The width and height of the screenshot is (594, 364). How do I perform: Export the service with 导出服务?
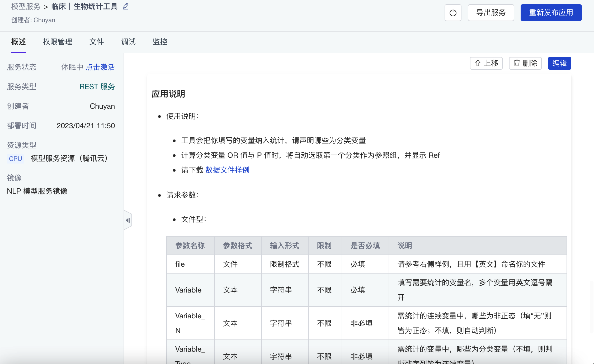491,12
